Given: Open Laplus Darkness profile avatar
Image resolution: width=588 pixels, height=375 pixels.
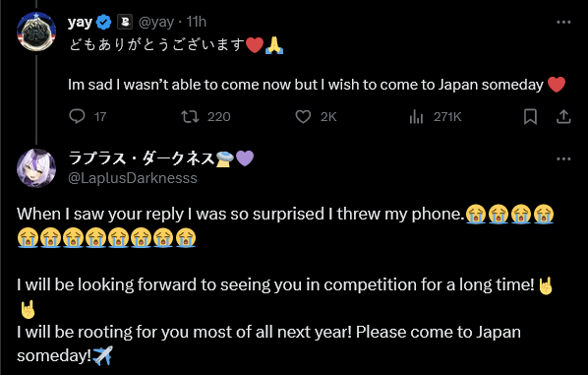Looking at the screenshot, I should [36, 167].
